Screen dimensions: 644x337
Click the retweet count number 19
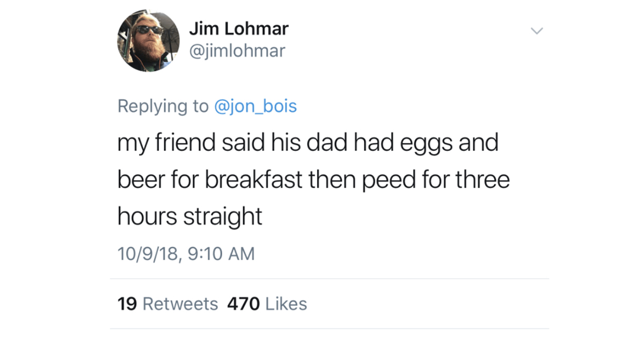point(127,304)
